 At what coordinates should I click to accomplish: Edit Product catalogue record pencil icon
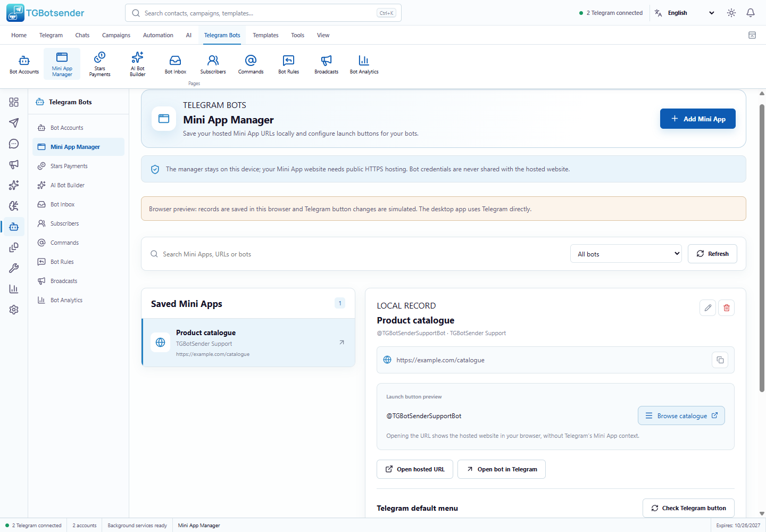pyautogui.click(x=707, y=307)
